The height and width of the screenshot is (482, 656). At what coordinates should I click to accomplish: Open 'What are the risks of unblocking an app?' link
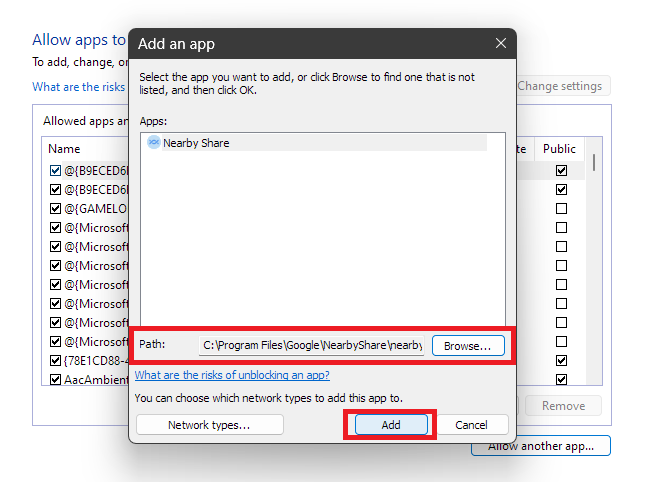tap(232, 375)
